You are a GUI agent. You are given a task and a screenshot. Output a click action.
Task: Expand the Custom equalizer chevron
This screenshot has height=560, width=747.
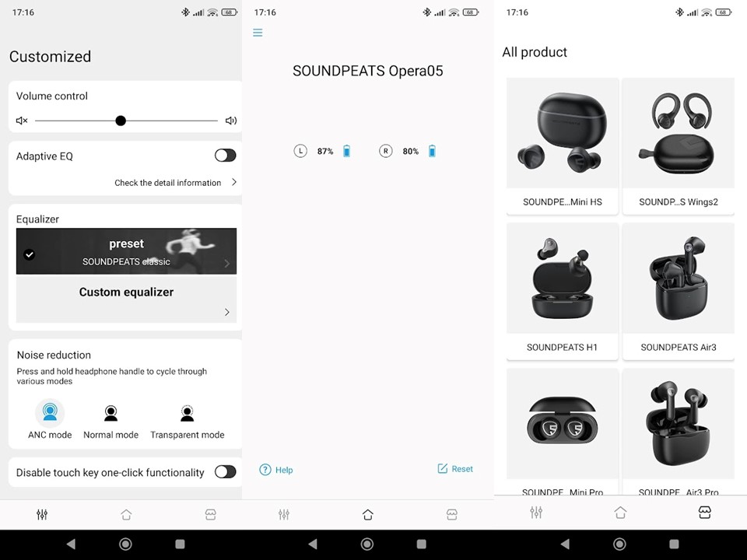tap(226, 312)
